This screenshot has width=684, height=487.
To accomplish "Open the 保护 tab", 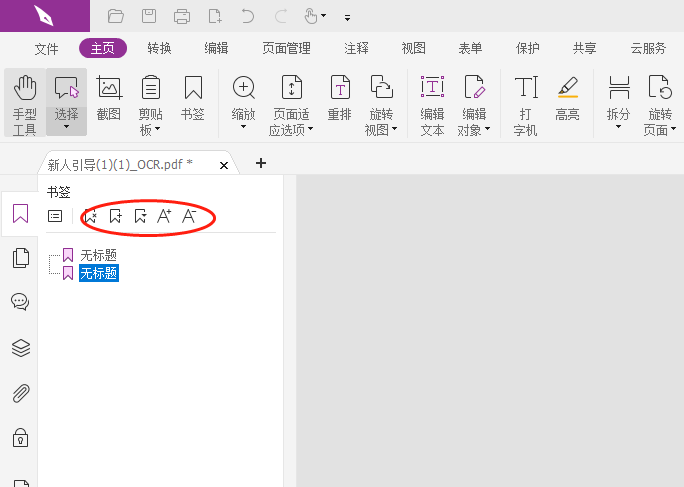I will point(527,48).
